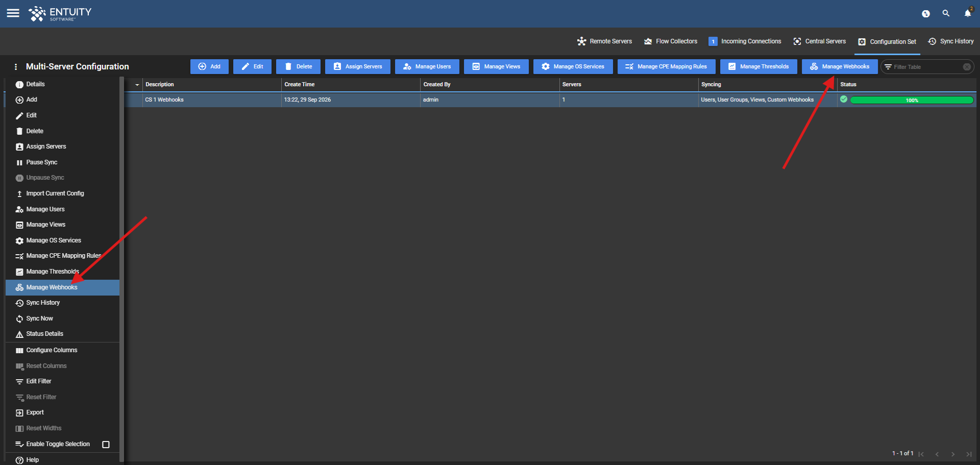Viewport: 980px width, 465px height.
Task: Open Manage Webhooks from the toolbar
Action: click(840, 67)
